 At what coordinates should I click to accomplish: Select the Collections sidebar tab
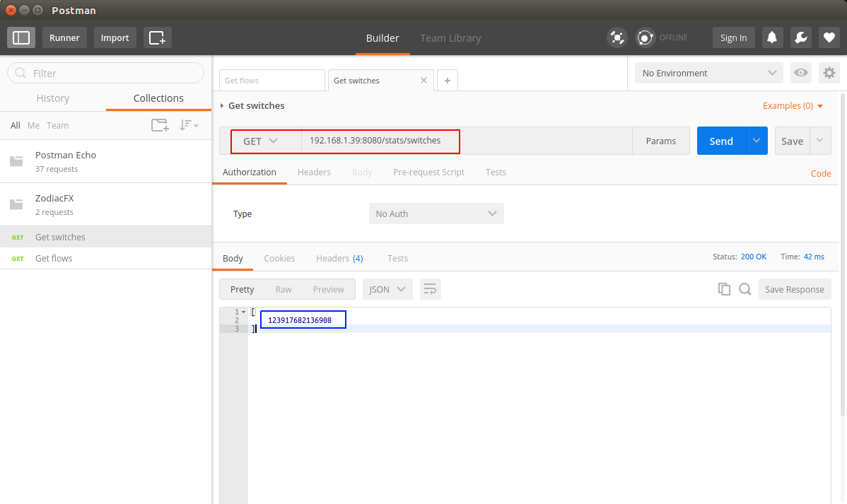[x=158, y=98]
